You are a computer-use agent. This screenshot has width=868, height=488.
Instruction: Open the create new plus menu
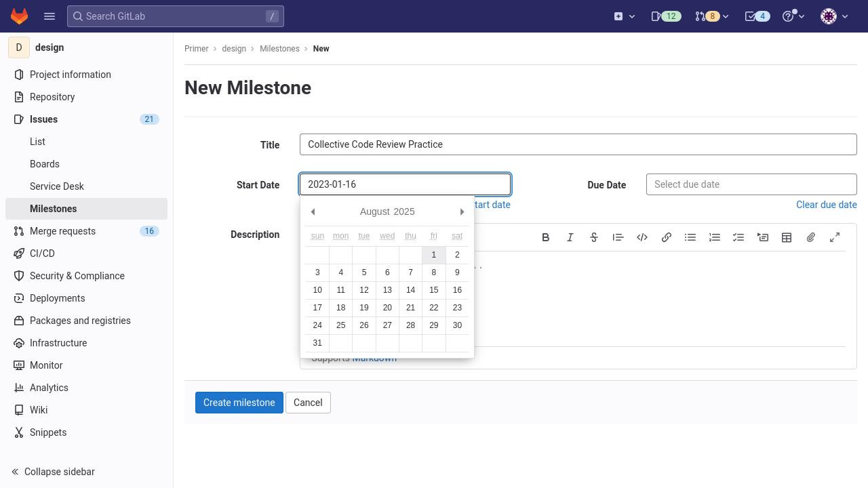pyautogui.click(x=625, y=16)
